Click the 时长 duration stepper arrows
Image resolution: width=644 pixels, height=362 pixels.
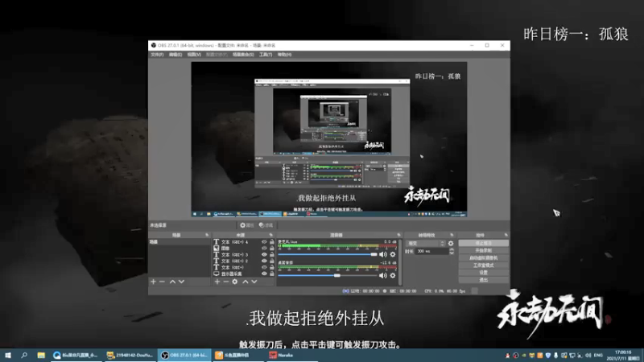pyautogui.click(x=452, y=251)
